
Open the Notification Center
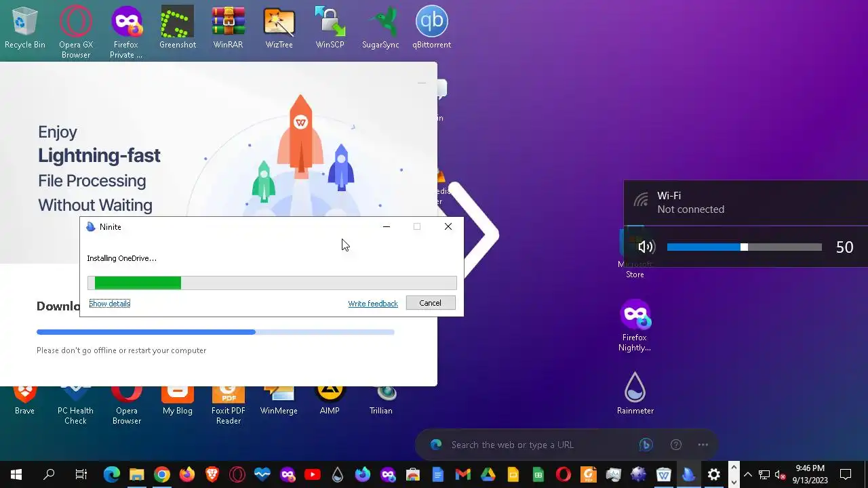(x=846, y=474)
